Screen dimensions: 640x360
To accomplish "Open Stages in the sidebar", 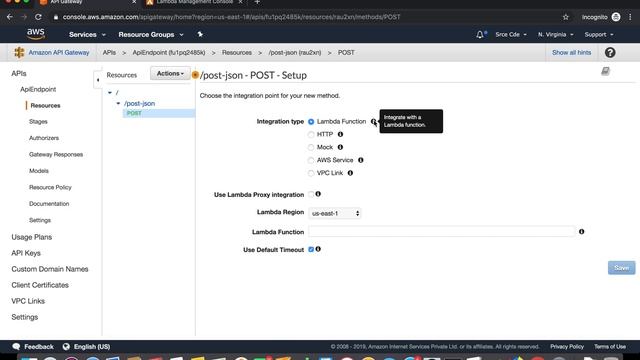I will click(38, 122).
